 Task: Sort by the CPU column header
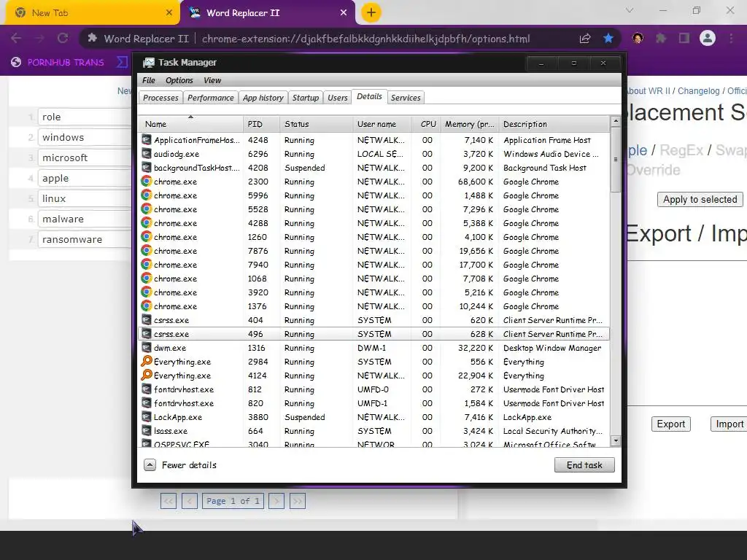pos(426,124)
